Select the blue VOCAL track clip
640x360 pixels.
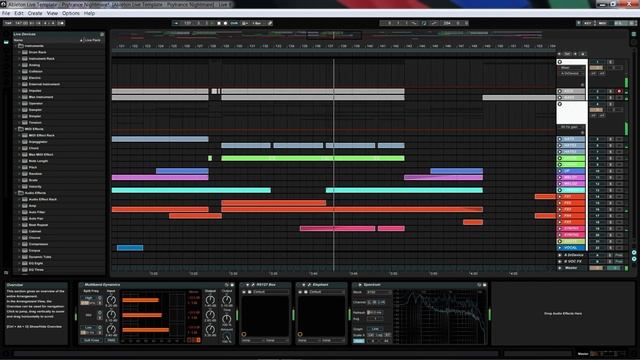click(130, 248)
